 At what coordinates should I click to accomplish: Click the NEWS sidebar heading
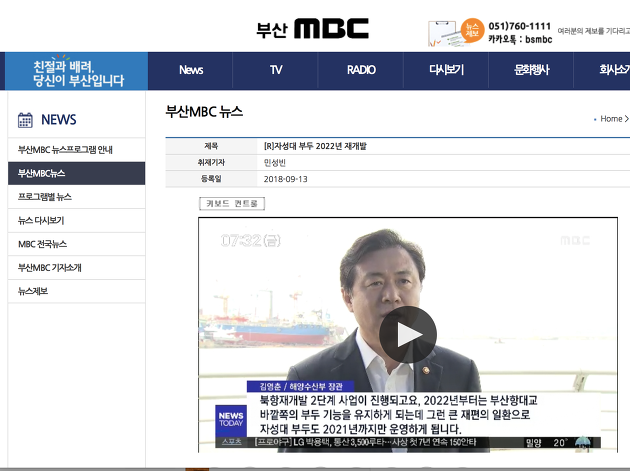[59, 120]
